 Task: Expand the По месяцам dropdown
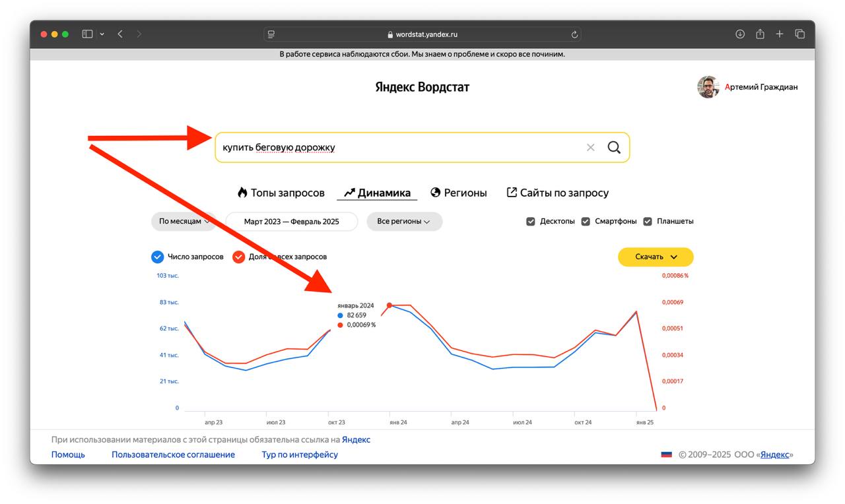(x=184, y=222)
